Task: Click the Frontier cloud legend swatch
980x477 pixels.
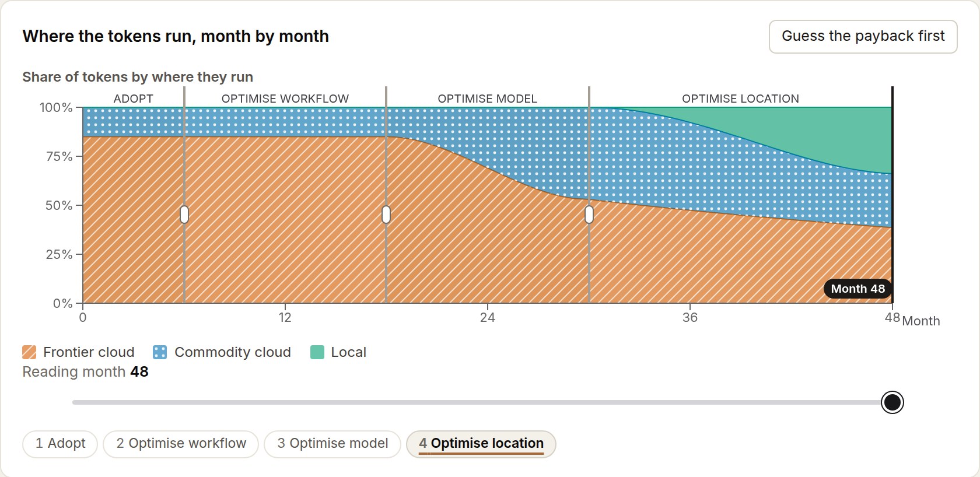Action: point(29,352)
